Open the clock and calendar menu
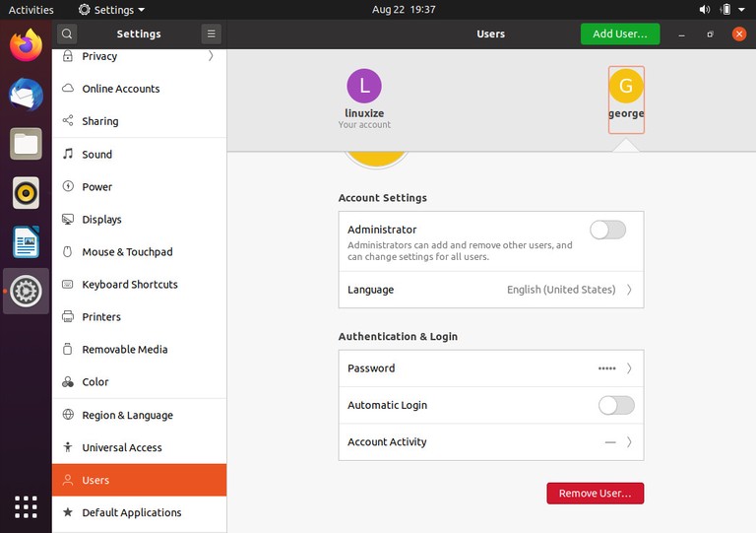The image size is (756, 533). [x=404, y=10]
